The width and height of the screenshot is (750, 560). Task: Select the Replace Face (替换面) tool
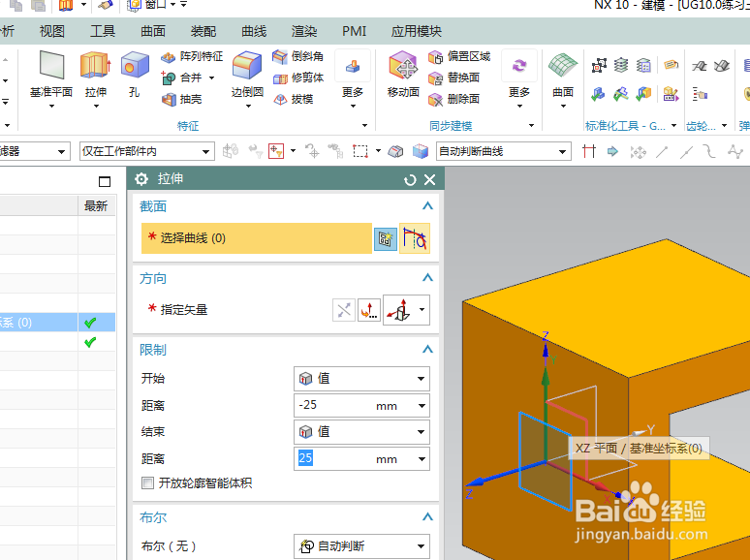pyautogui.click(x=453, y=78)
